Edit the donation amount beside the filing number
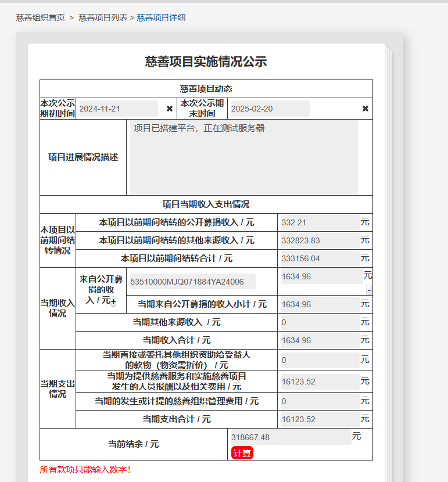Screen dimensions: 448x482 [320, 276]
